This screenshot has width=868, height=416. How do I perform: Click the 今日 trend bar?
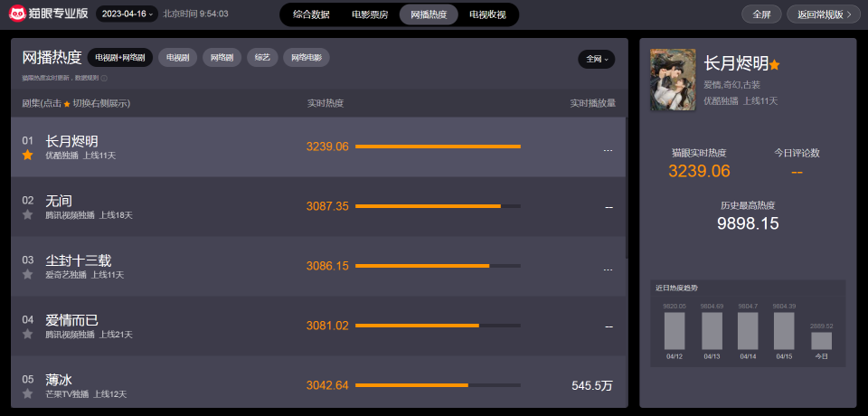pyautogui.click(x=822, y=341)
